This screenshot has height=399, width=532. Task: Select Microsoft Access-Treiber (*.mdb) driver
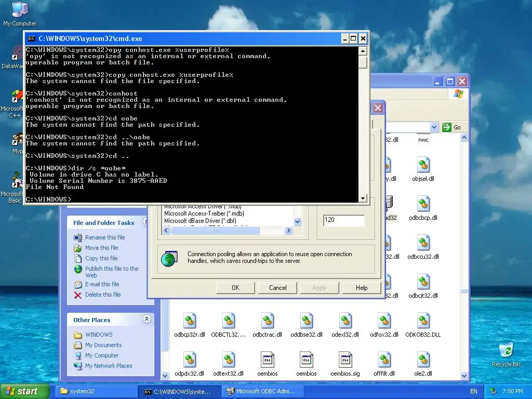click(x=204, y=214)
